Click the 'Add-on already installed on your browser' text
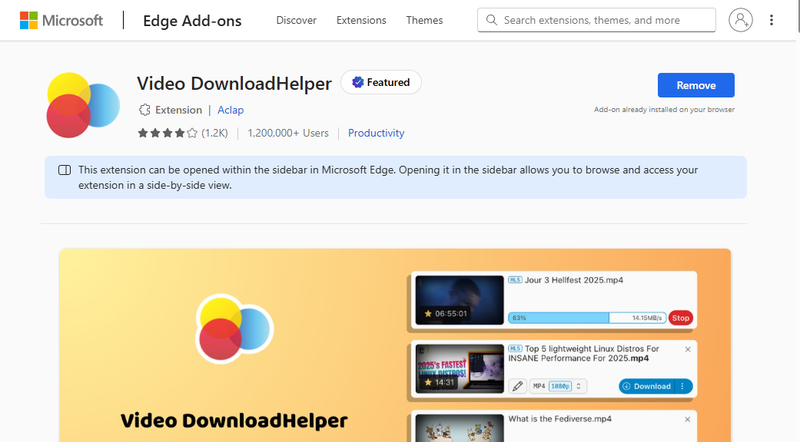This screenshot has width=800, height=442. point(664,109)
